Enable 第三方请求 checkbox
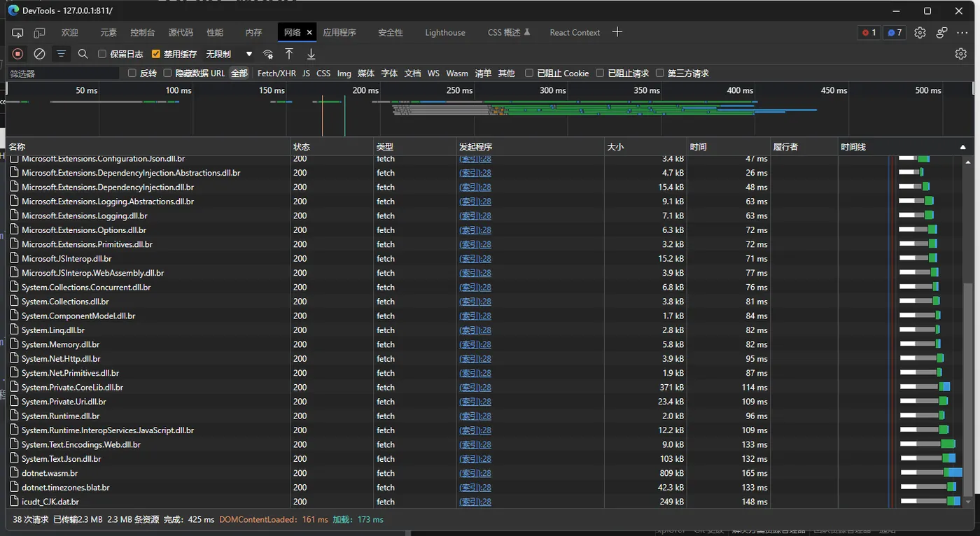980x536 pixels. [660, 73]
